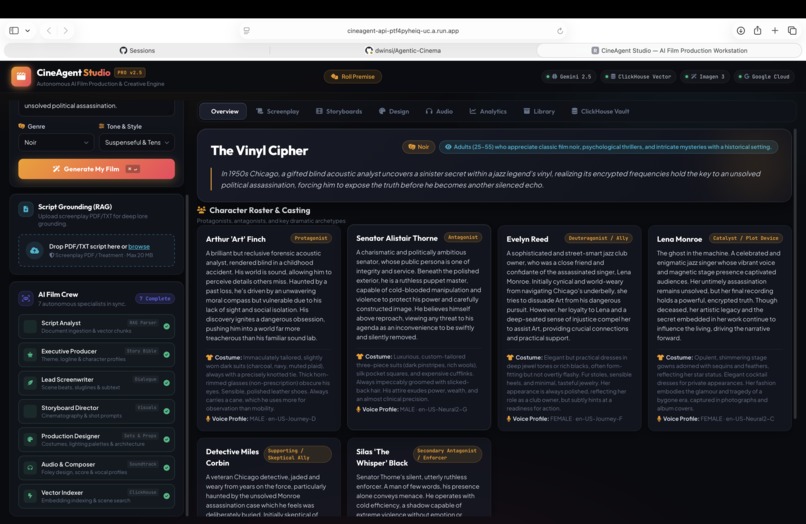This screenshot has width=806, height=524.
Task: Select the Storyboard Director crew row
Action: pyautogui.click(x=97, y=411)
